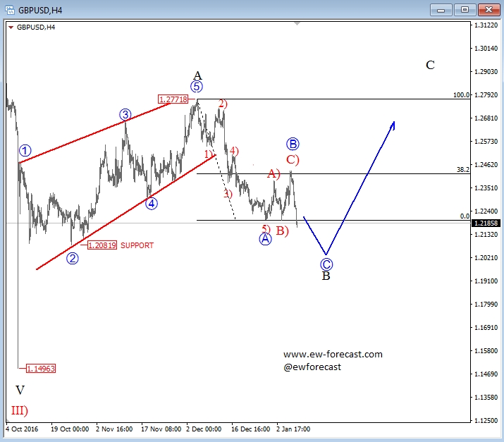Select red 4) subwave label

(x=234, y=151)
